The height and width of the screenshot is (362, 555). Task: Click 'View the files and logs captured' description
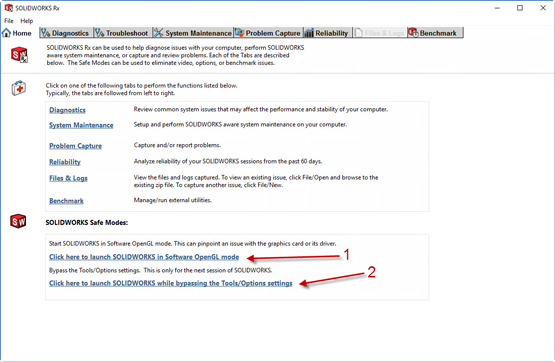coord(256,181)
